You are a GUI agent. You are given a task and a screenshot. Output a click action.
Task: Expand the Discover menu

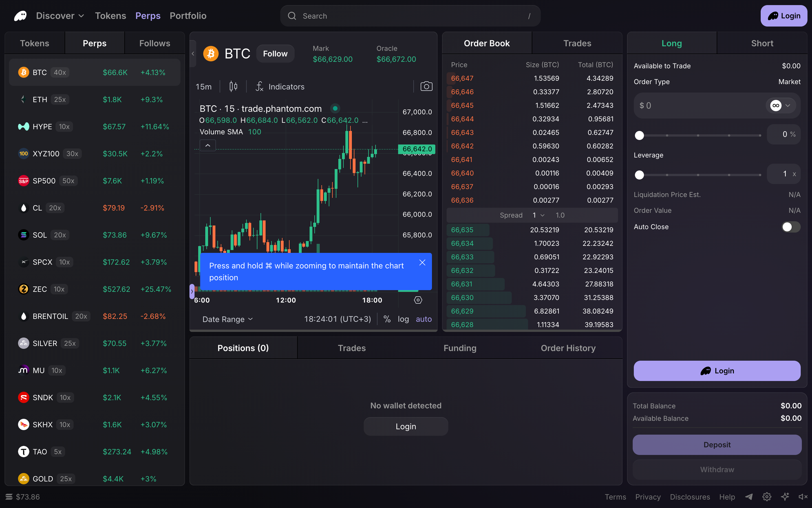(x=60, y=16)
